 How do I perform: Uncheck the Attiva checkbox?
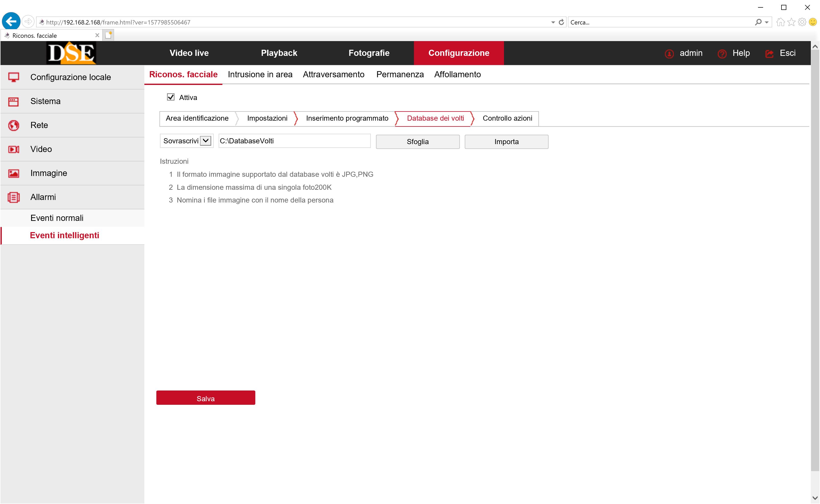click(x=171, y=97)
